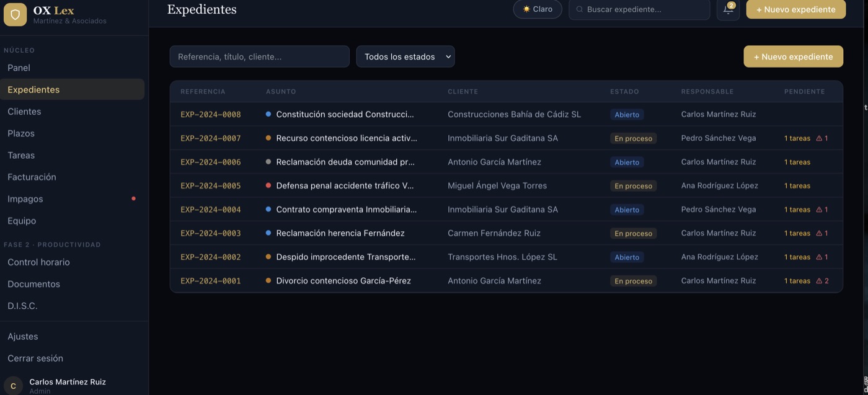Screen dimensions: 868x395
Task: Click the warning icon in the EXP-2024-0004 row
Action: click(819, 210)
